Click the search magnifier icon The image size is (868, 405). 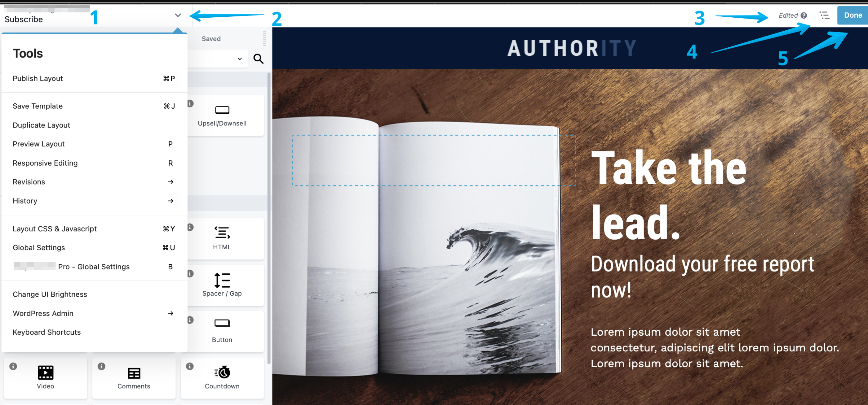coord(258,59)
